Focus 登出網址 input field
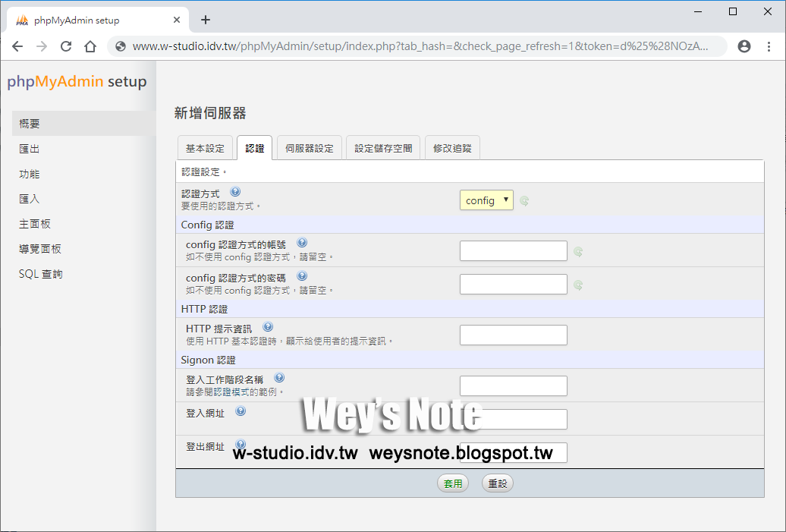 pyautogui.click(x=514, y=452)
